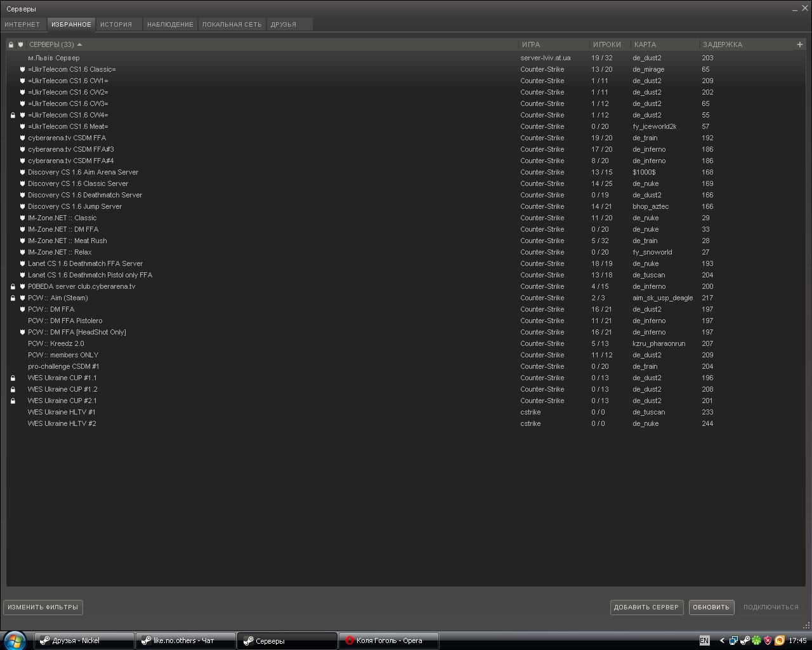Sort the list by the Игроки column
Image resolution: width=812 pixels, height=650 pixels.
[x=610, y=44]
